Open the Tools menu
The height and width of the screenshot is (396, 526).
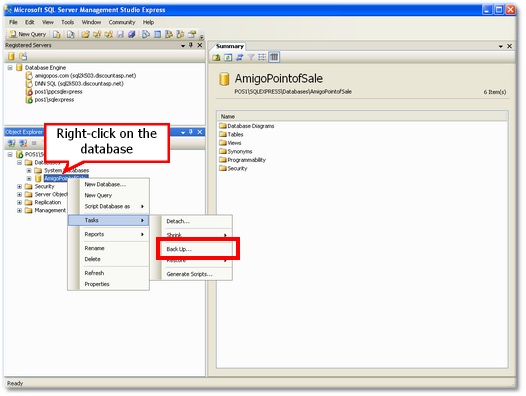67,22
